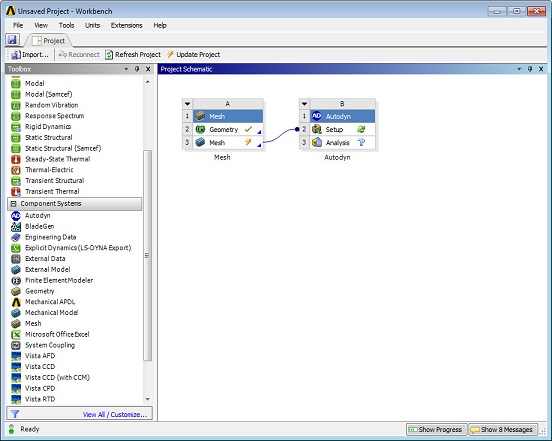This screenshot has height=441, width=552.
Task: Select the Autodyn icon in Component Systems
Action: click(x=16, y=215)
